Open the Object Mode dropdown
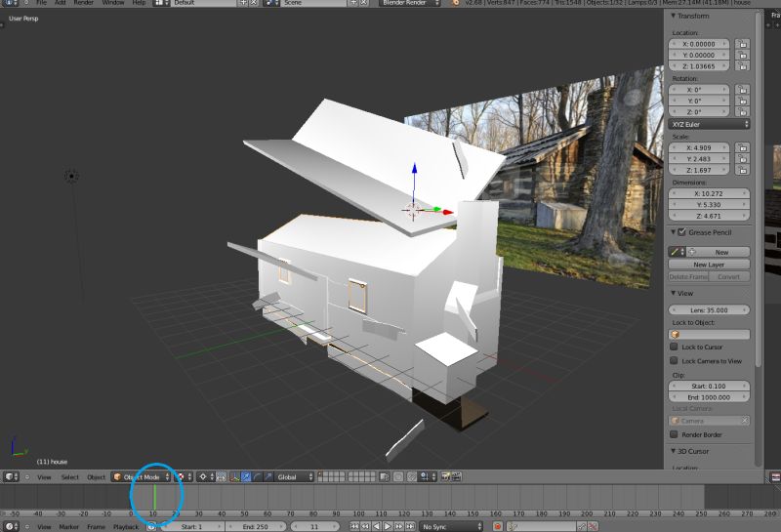Screen dimensions: 781x532 pyautogui.click(x=141, y=476)
